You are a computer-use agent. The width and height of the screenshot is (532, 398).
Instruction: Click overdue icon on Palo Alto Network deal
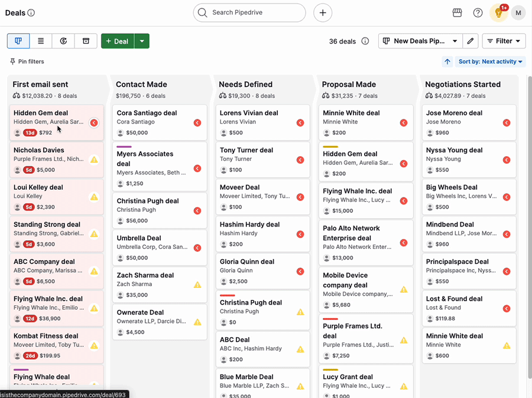403,243
